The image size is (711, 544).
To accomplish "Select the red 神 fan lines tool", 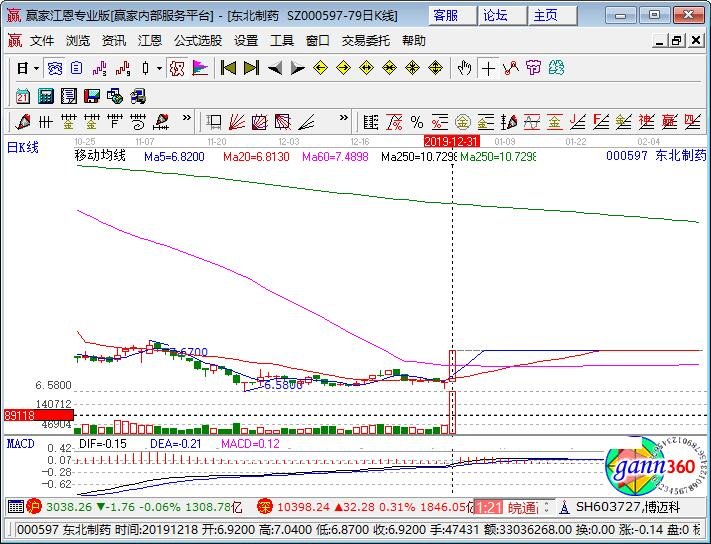I will (x=646, y=121).
